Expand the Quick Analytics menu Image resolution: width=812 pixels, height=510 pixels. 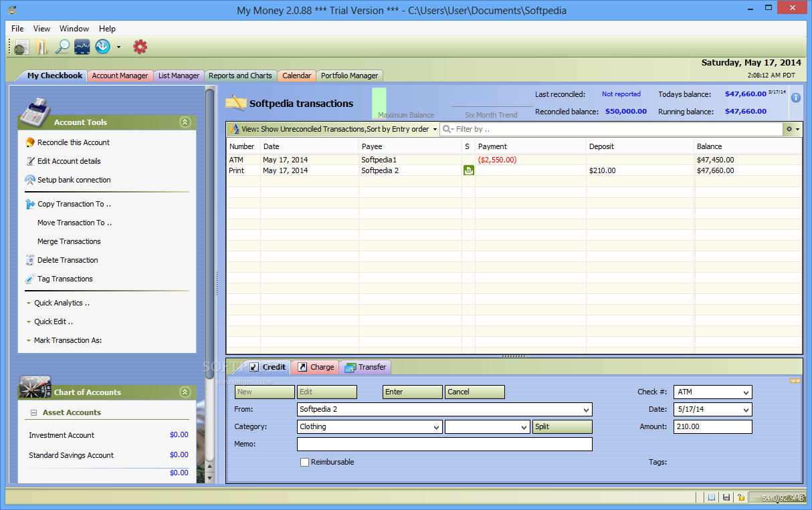[57, 303]
